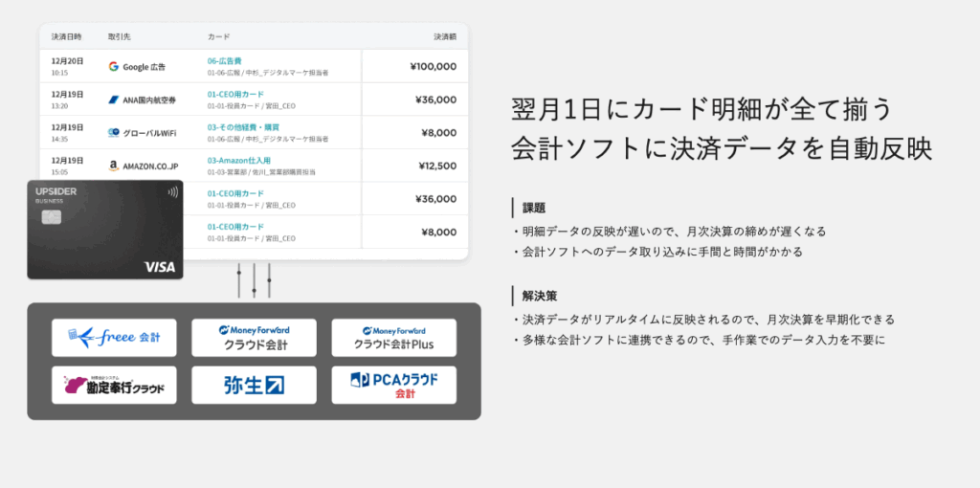Open the 03-その他経費・購買 card link
This screenshot has width=980, height=488.
(x=241, y=127)
